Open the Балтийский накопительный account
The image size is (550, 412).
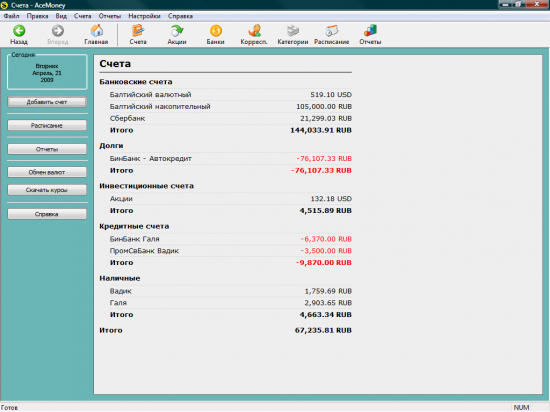tap(160, 107)
